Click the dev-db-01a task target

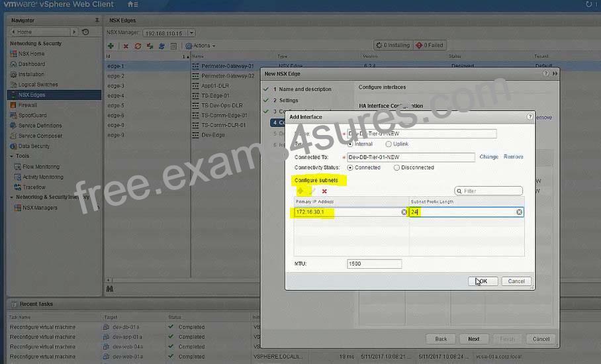[126, 327]
